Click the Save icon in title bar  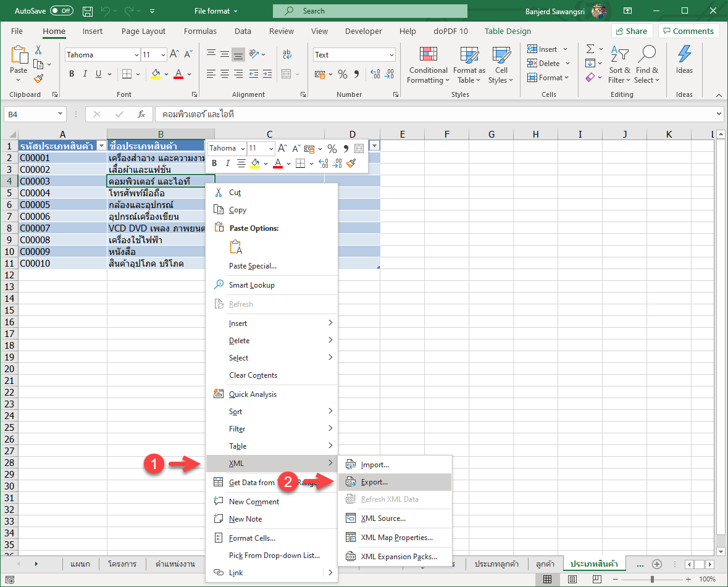tap(87, 11)
